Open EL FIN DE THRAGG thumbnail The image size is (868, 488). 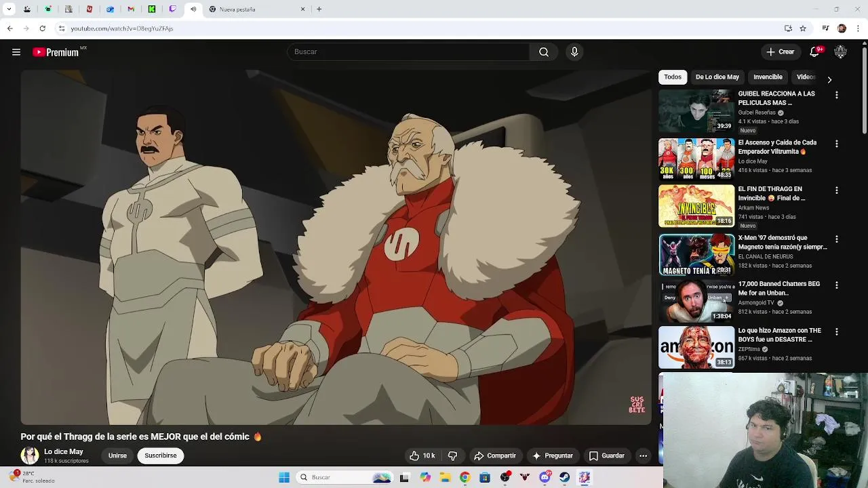coord(696,206)
